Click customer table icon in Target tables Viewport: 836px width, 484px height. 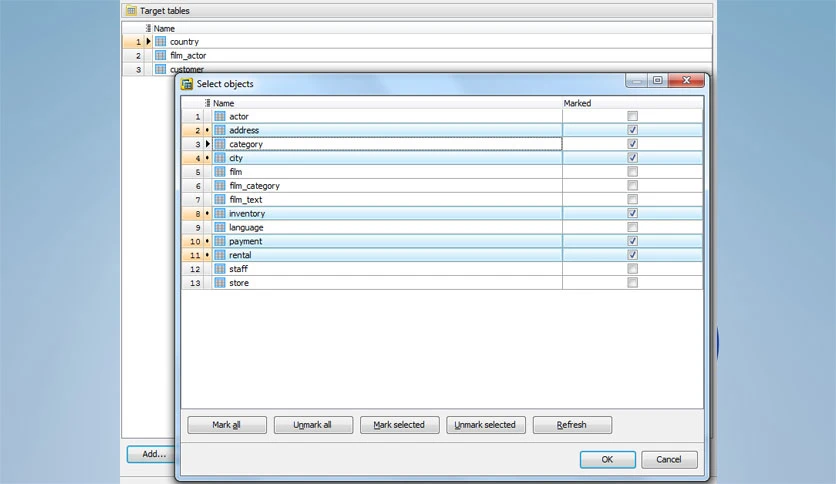(160, 69)
